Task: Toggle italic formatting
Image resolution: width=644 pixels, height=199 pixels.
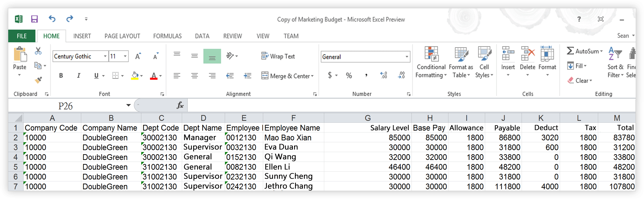Action: pyautogui.click(x=79, y=76)
